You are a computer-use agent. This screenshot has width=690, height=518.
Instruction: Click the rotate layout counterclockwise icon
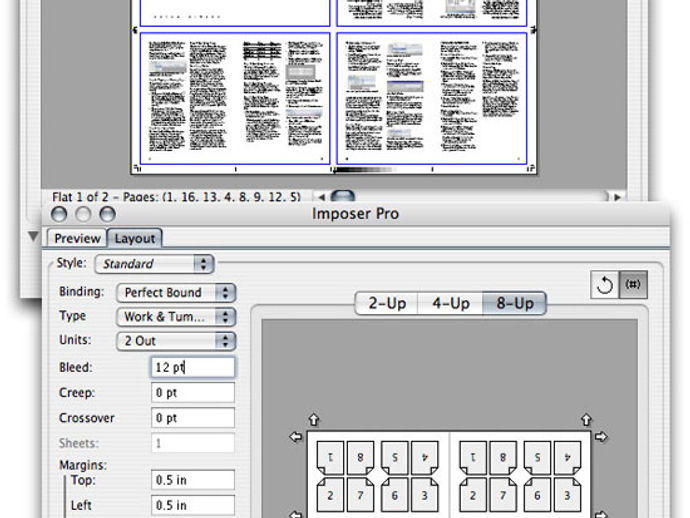click(604, 285)
